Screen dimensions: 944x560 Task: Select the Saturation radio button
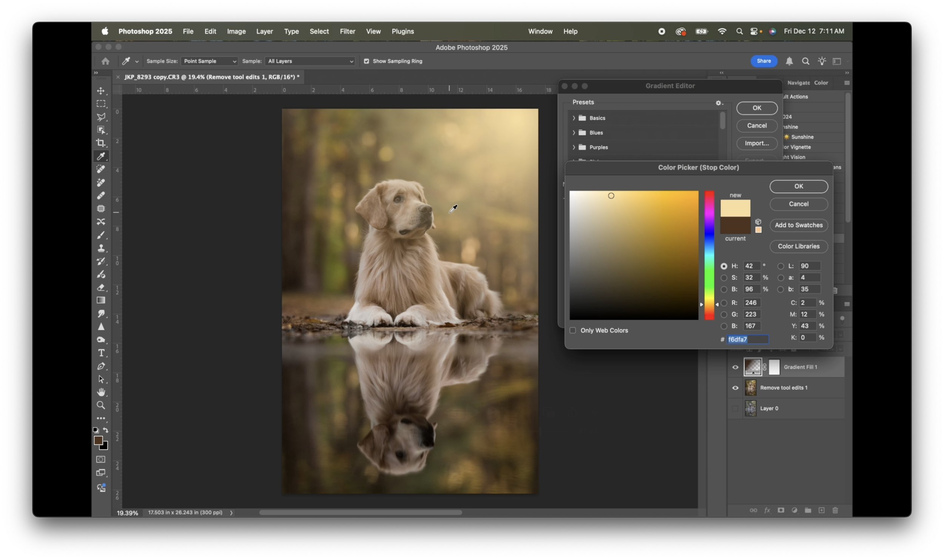click(723, 278)
